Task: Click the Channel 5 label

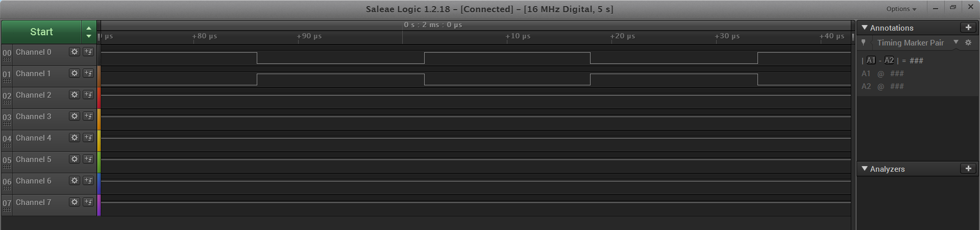Action: click(34, 159)
